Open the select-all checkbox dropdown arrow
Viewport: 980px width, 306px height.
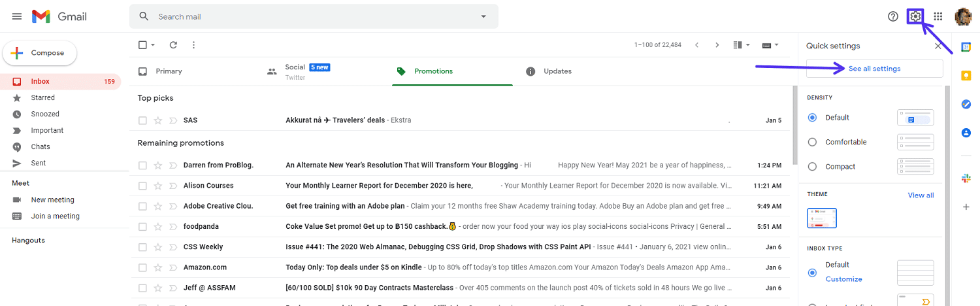coord(154,45)
